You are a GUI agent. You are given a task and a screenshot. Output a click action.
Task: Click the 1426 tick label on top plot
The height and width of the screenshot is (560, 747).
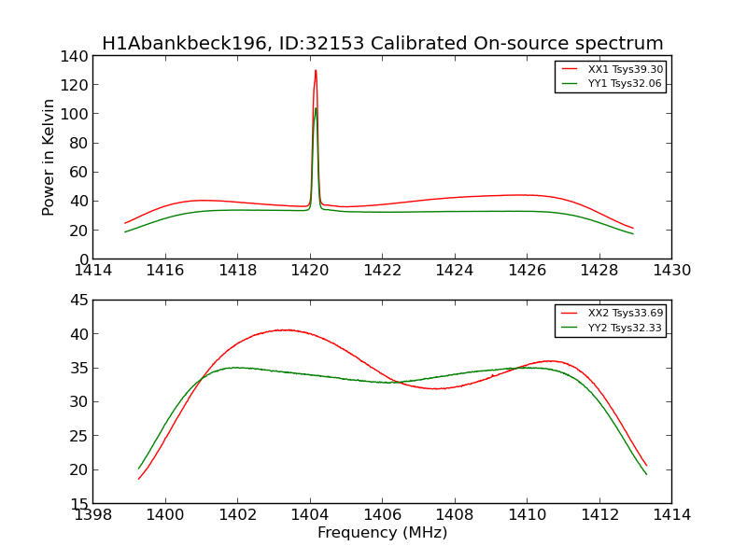point(528,271)
